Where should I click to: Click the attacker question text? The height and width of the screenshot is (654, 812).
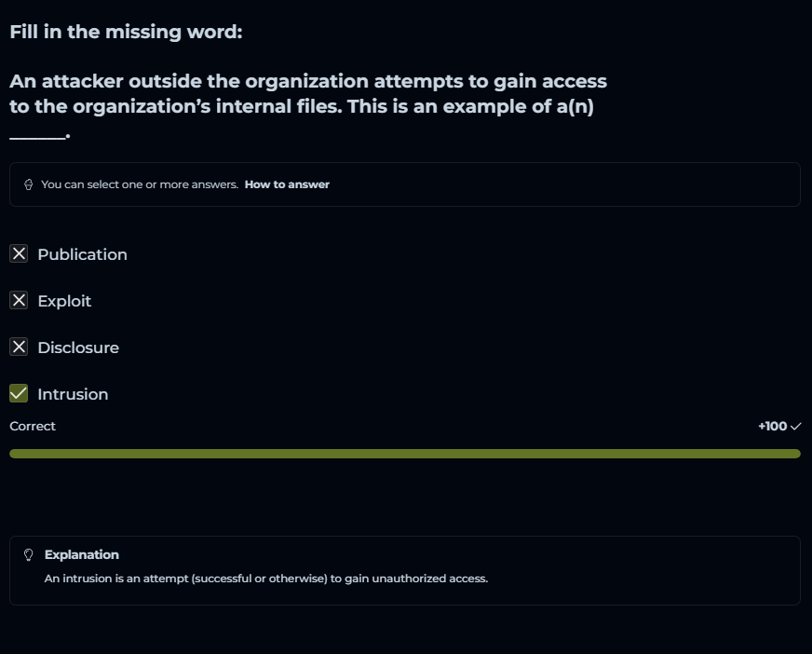click(307, 93)
